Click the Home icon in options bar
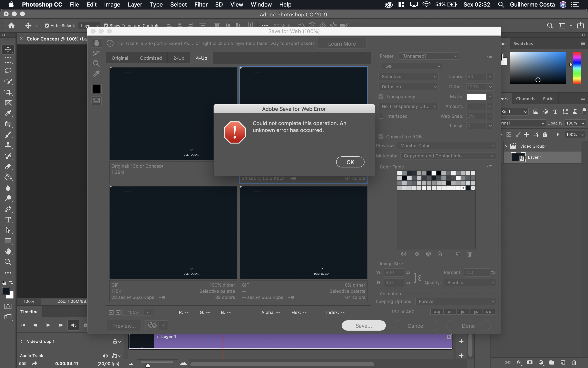 click(x=11, y=26)
